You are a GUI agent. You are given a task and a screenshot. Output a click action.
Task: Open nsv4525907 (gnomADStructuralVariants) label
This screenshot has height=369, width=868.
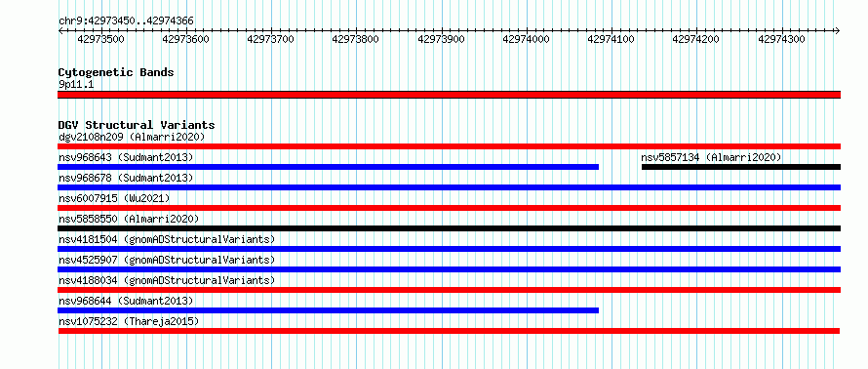pos(167,260)
